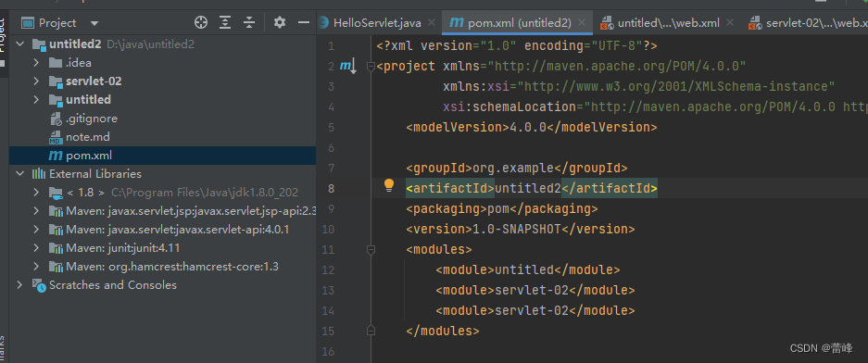Click the module untitled line in editor

click(x=527, y=270)
